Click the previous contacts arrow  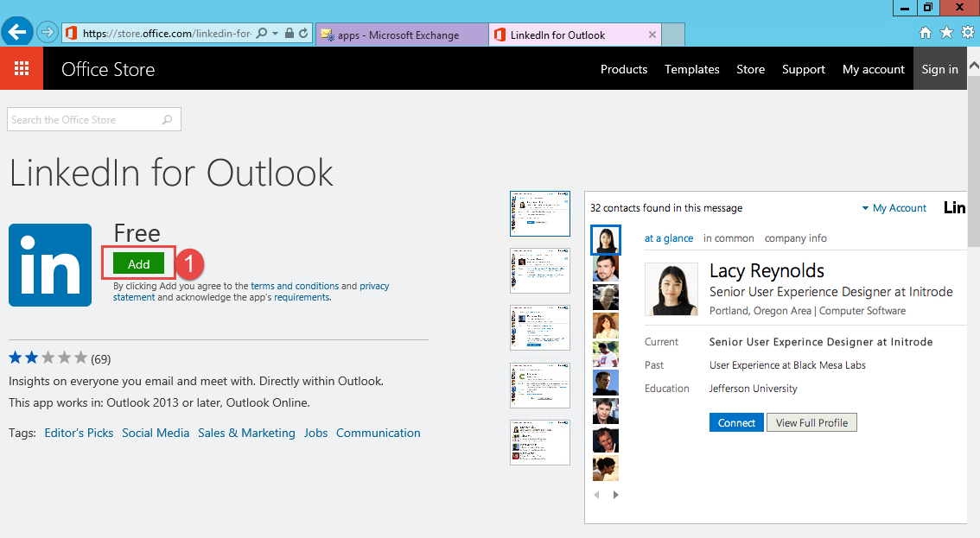(x=597, y=495)
